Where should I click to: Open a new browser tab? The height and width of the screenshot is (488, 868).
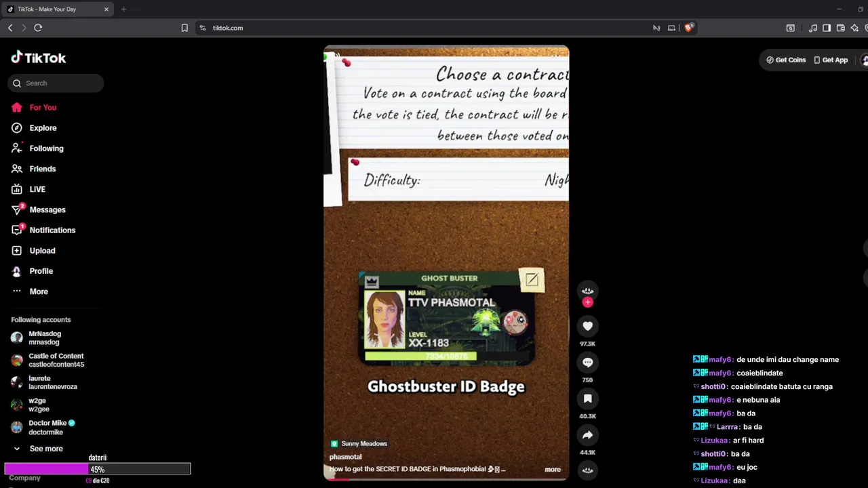(123, 9)
